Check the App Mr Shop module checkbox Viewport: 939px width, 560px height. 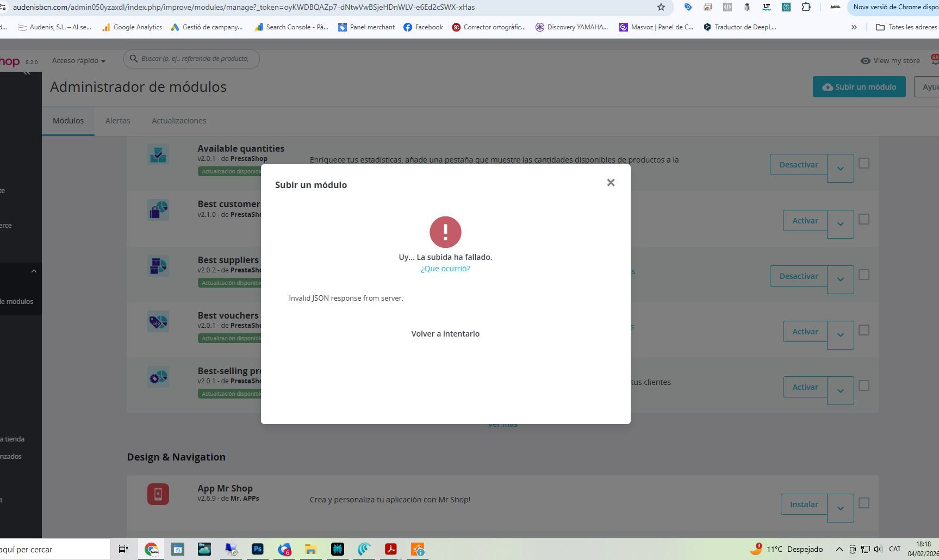(x=863, y=503)
